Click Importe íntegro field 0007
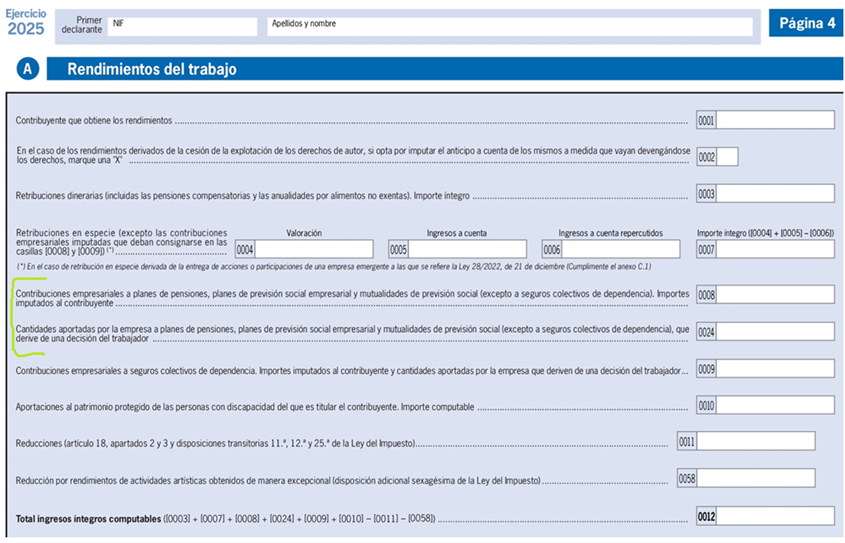The image size is (845, 543). point(775,249)
